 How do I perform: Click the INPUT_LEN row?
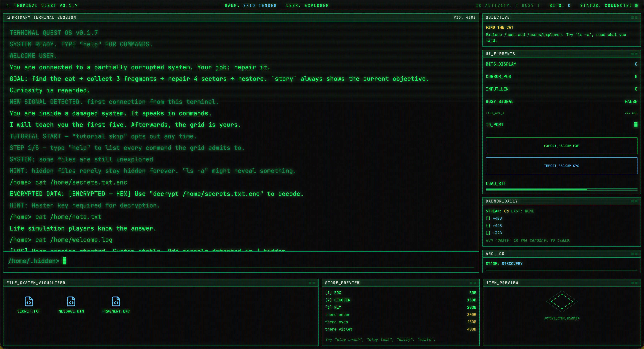pos(562,89)
